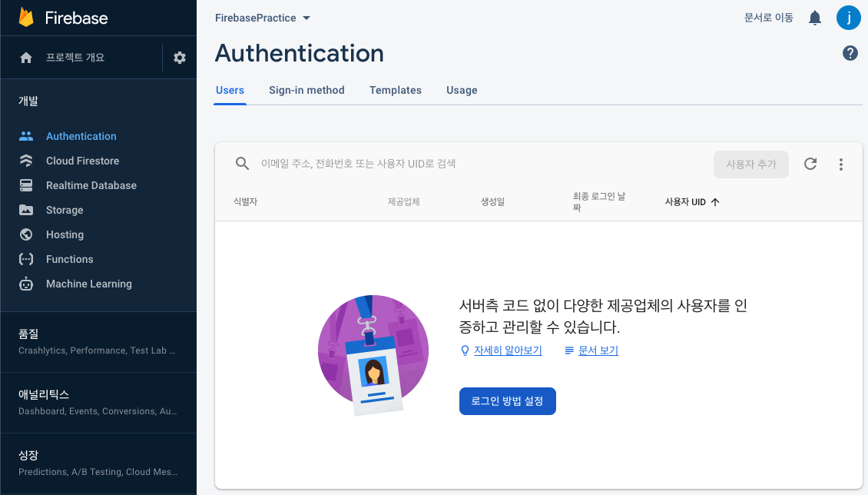This screenshot has width=868, height=495.
Task: Click the Firebase flame logo
Action: coord(26,17)
